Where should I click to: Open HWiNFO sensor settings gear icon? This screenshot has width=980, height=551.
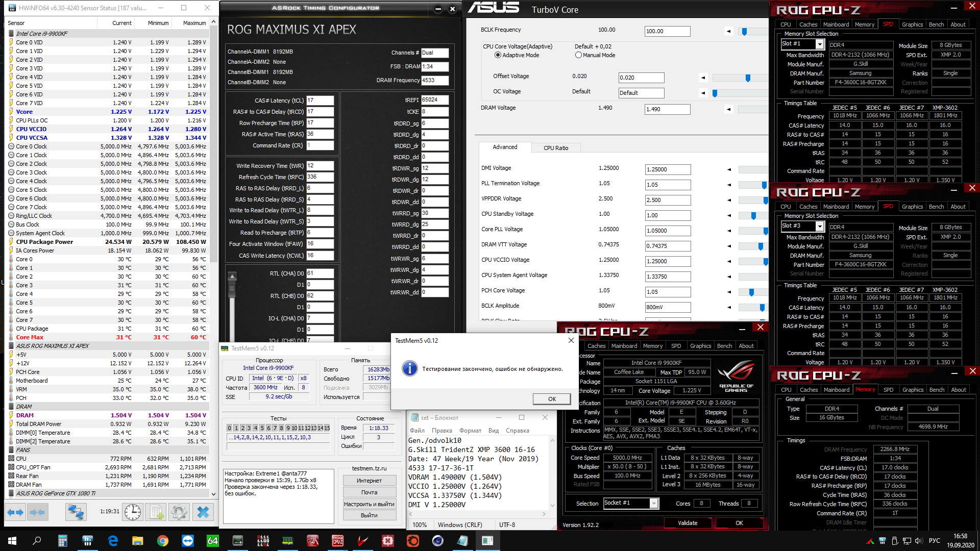click(179, 512)
